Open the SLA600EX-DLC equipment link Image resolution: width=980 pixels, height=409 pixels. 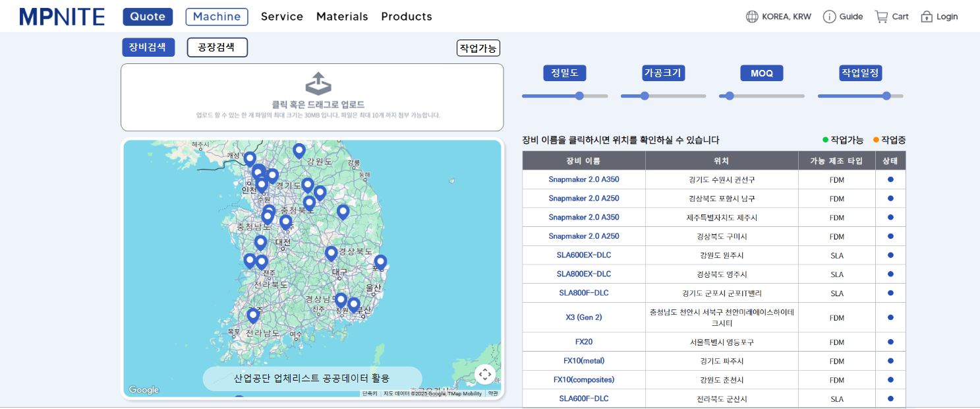584,255
